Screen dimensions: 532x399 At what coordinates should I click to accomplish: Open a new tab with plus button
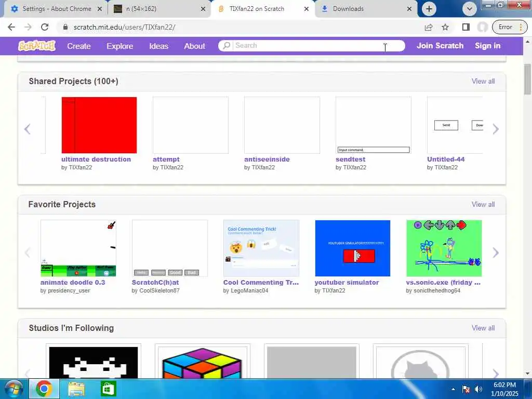point(429,9)
